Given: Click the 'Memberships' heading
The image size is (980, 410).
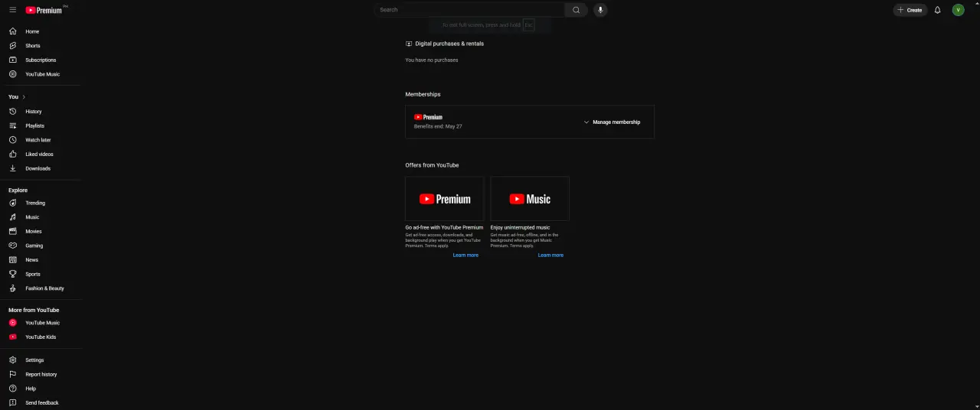Looking at the screenshot, I should (x=423, y=94).
